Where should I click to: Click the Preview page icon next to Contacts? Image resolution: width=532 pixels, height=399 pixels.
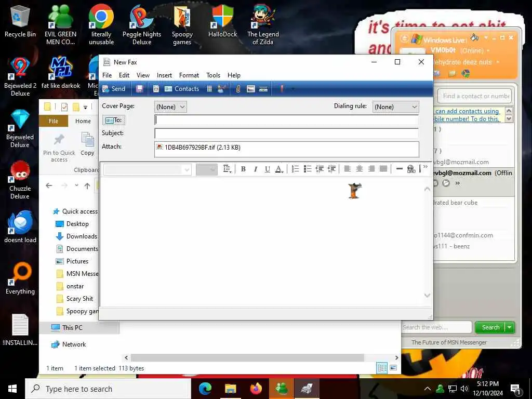coord(156,89)
